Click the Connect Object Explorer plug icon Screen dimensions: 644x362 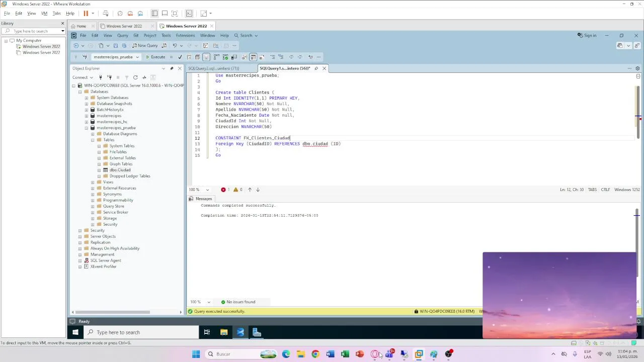click(x=101, y=77)
